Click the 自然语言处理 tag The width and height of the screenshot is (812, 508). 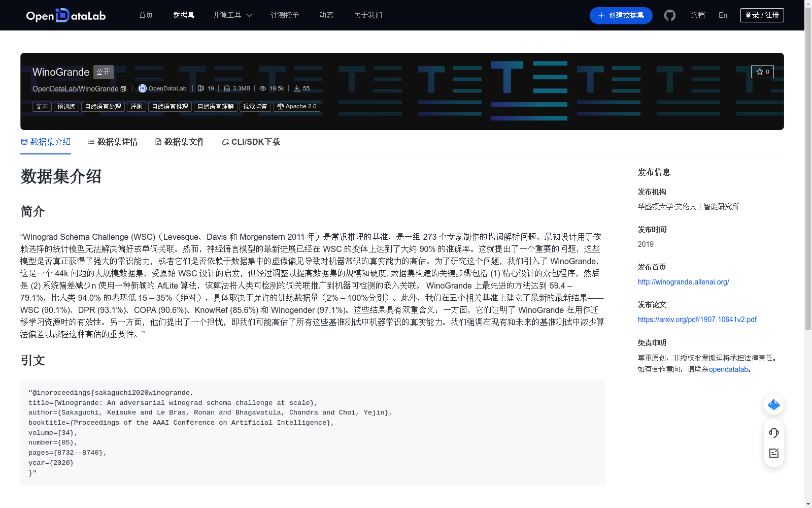[103, 107]
